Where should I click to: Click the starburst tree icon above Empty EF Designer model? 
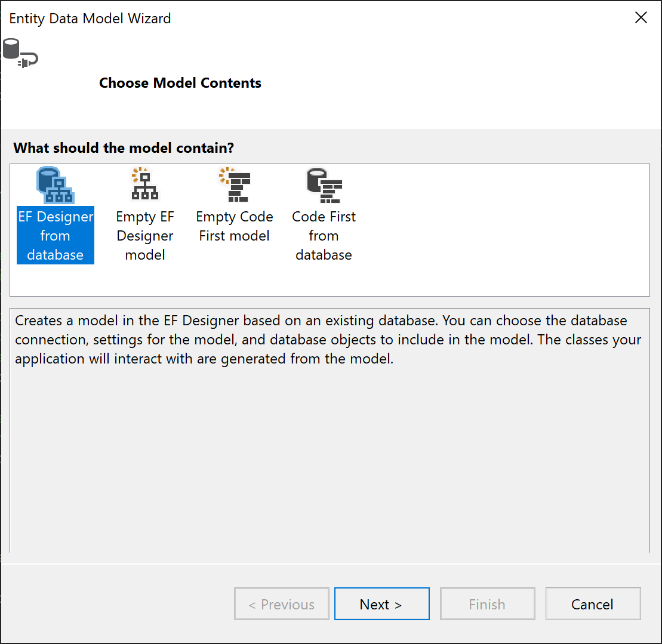(x=144, y=184)
